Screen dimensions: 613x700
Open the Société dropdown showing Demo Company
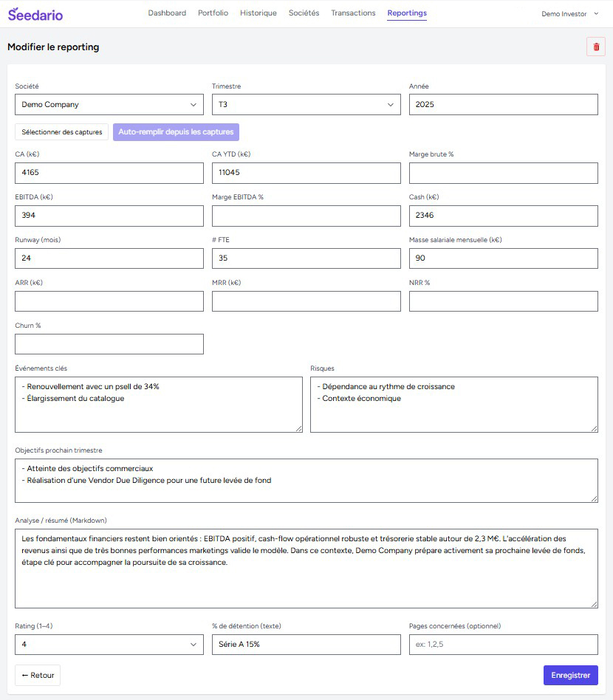[109, 105]
